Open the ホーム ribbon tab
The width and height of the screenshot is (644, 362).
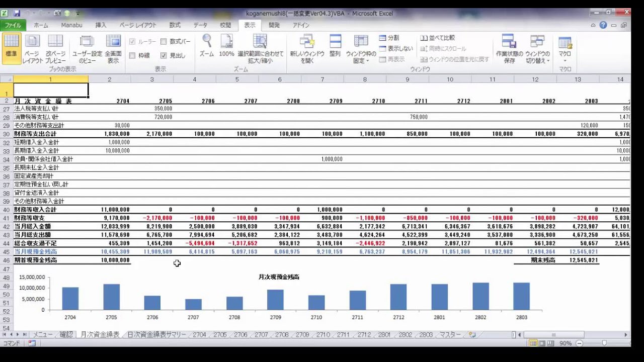(41, 25)
